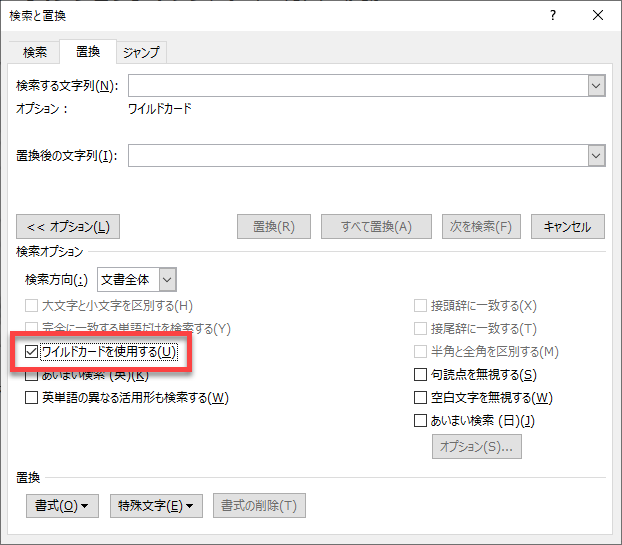Tick the 空白文字を無視する checkbox
Screen dimensions: 622x545
pyautogui.click(x=421, y=398)
